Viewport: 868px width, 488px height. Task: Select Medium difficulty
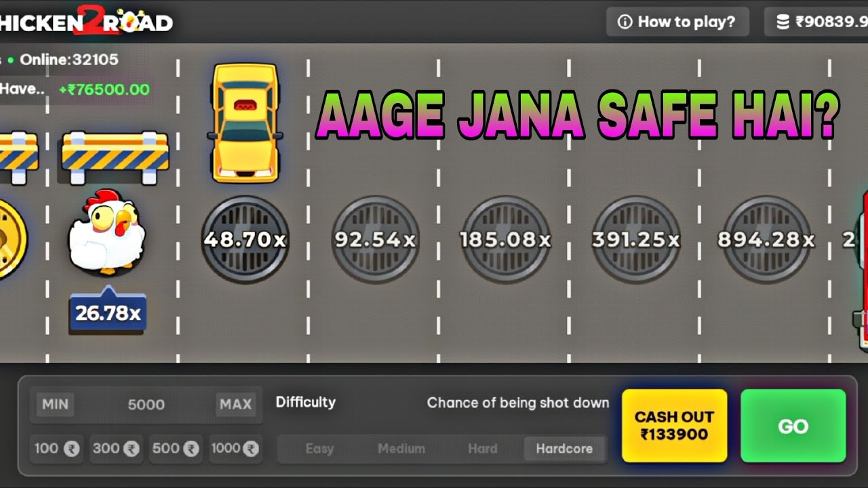(x=401, y=449)
